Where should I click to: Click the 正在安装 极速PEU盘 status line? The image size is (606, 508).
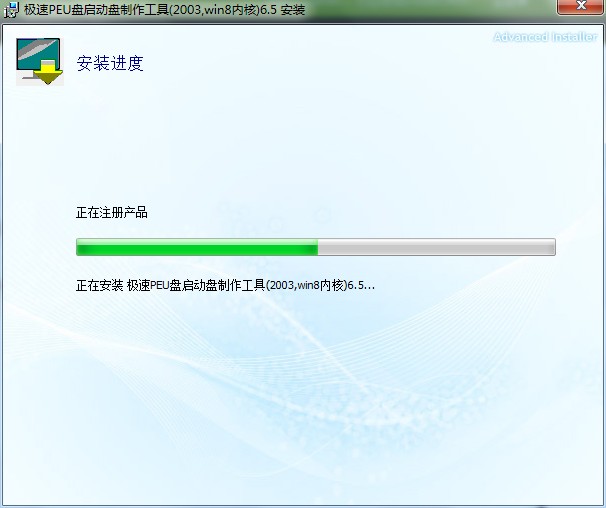[x=225, y=286]
